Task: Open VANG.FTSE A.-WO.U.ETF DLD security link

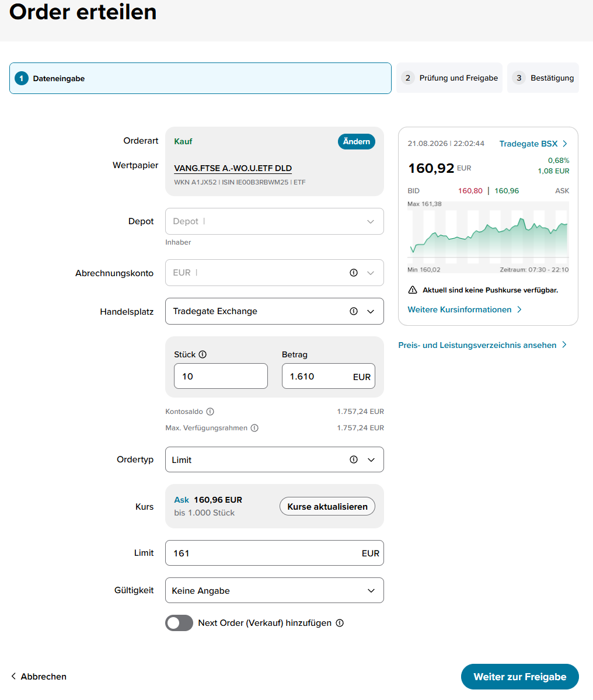Action: 233,168
